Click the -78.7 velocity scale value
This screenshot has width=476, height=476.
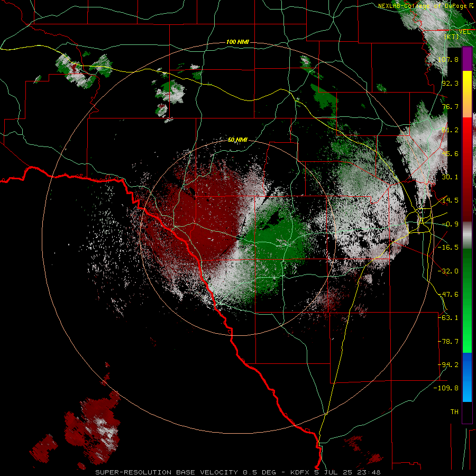(448, 342)
